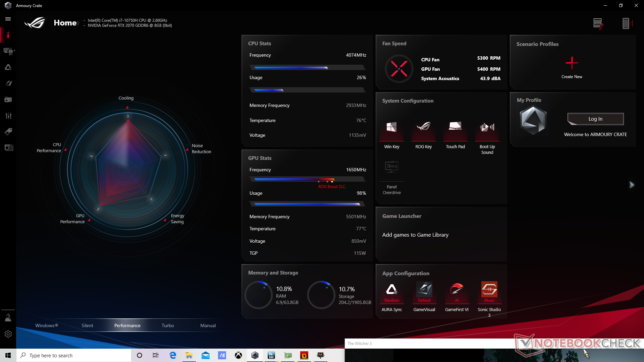This screenshot has width=644, height=362.
Task: Open FurMark from the taskbar
Action: (304, 355)
